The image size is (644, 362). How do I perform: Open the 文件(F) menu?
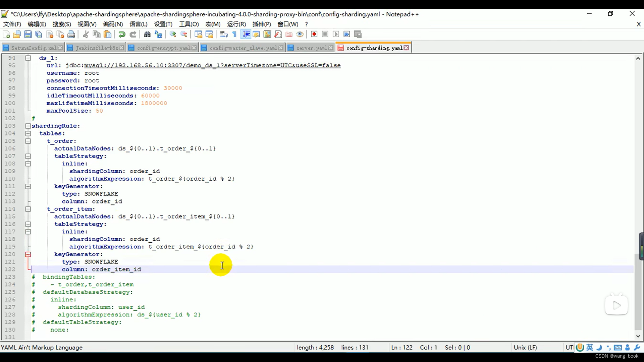point(12,24)
